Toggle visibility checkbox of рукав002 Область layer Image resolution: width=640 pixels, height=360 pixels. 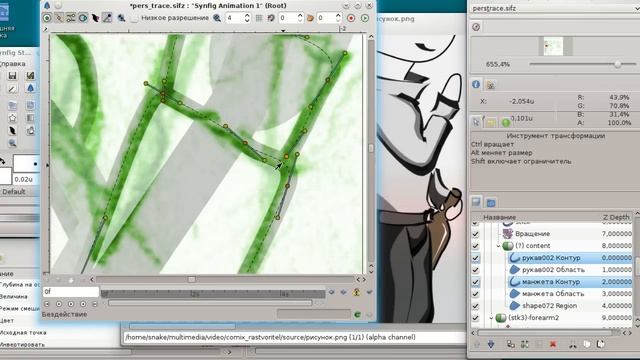[475, 270]
